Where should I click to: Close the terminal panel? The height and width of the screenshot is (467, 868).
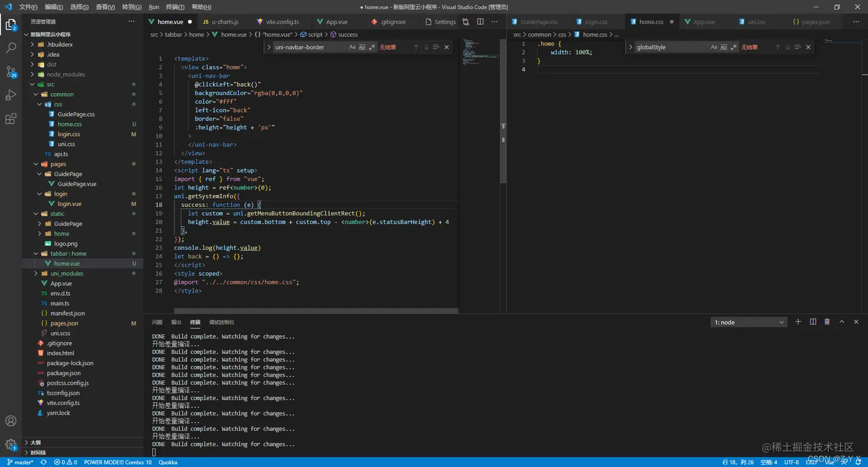(x=856, y=322)
